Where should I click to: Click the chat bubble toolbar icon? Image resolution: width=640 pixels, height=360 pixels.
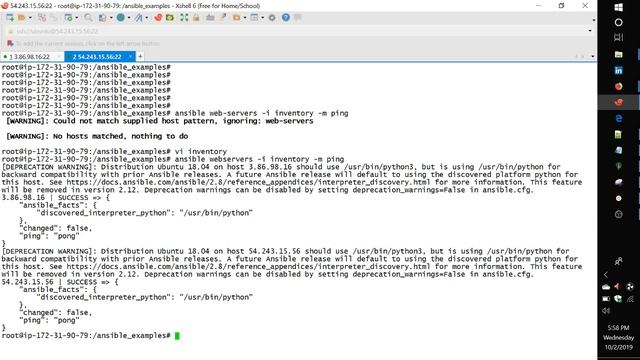point(298,18)
